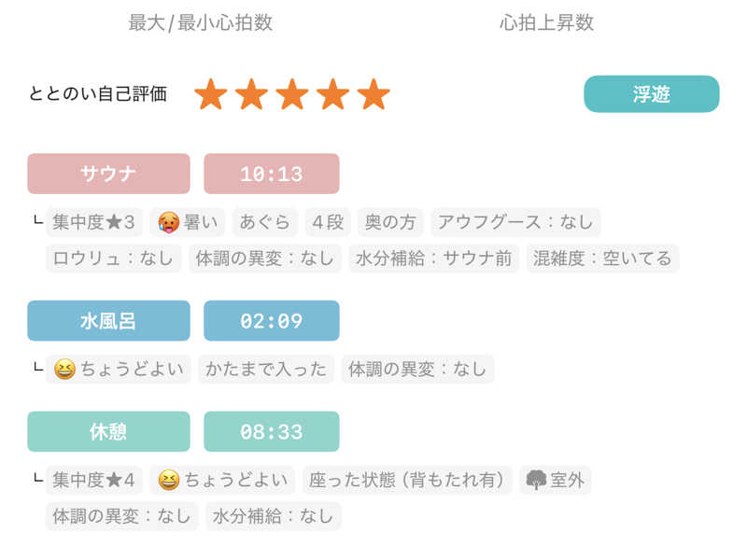Click the hot face emoji next to 暑い
Image resolution: width=747 pixels, height=560 pixels.
click(x=169, y=222)
